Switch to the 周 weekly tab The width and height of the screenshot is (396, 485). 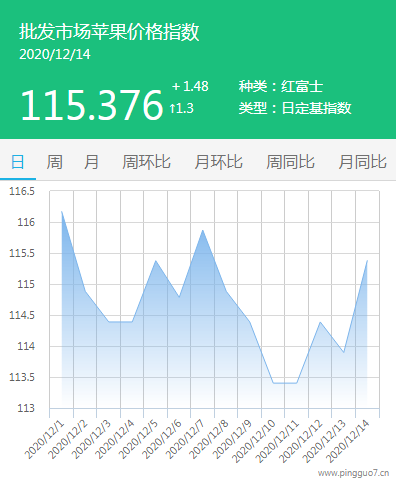(x=54, y=162)
